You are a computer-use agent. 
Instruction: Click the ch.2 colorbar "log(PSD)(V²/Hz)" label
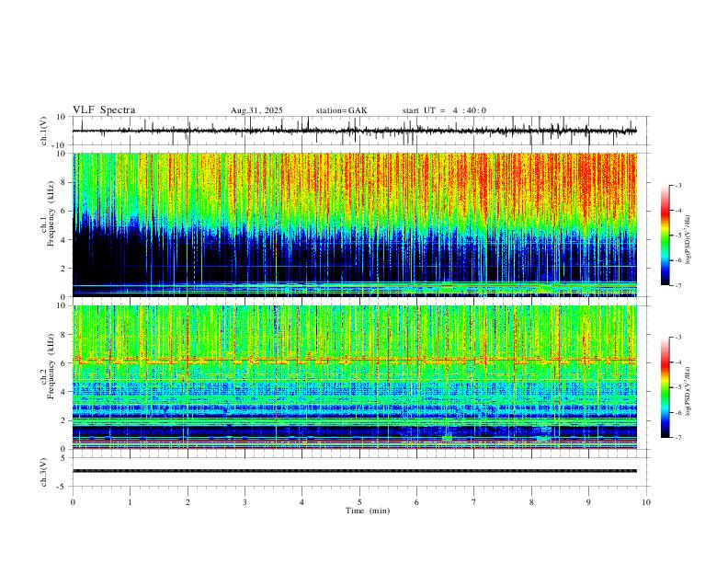click(688, 392)
